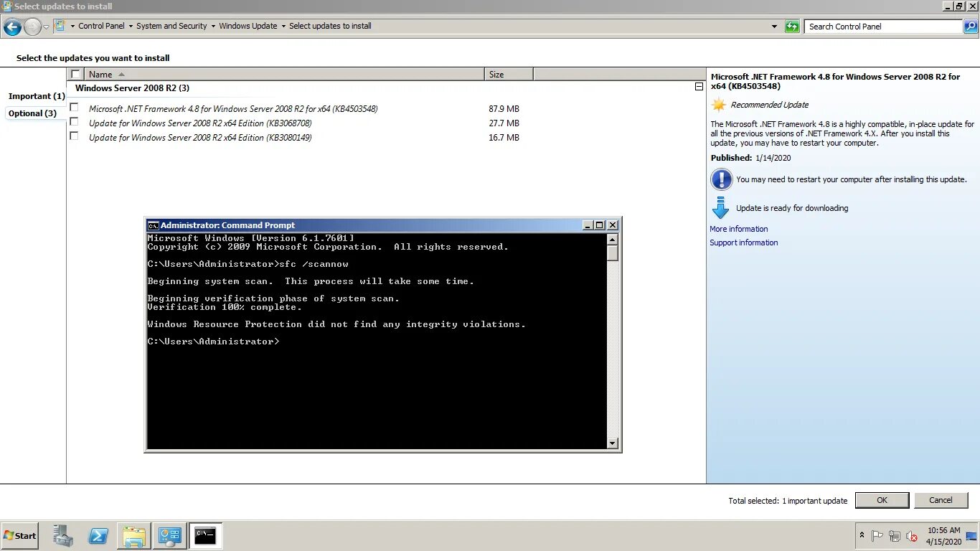The width and height of the screenshot is (980, 551).
Task: Check the select-all box in the Name header
Action: 75,73
